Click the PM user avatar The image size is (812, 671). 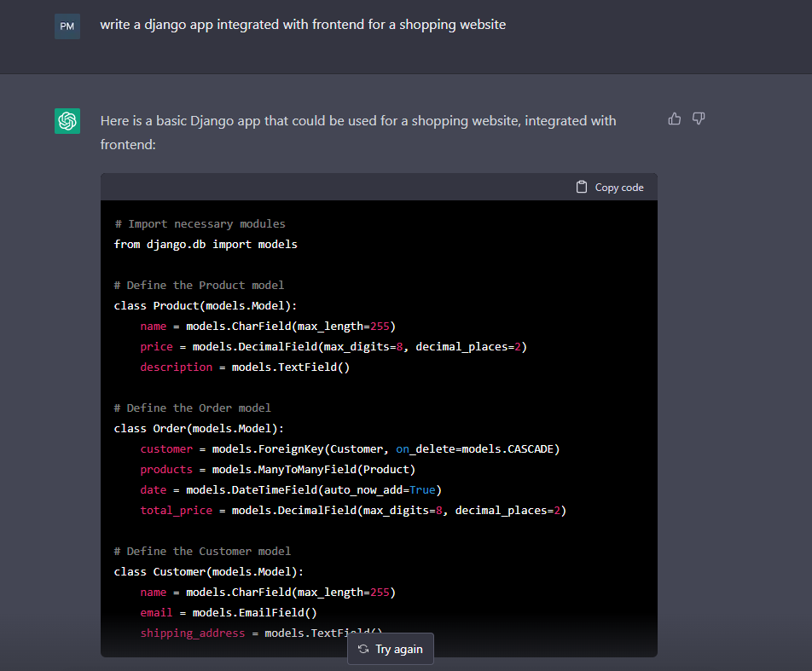coord(67,26)
